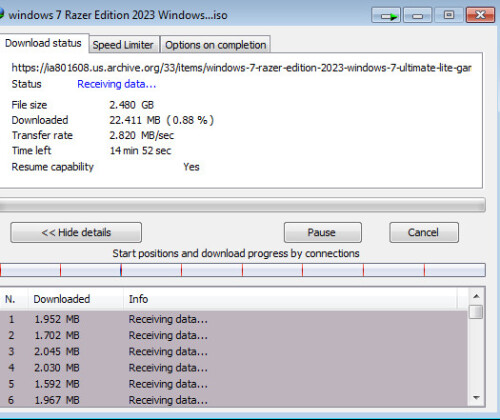
Task: Cancel the download
Action: [424, 232]
